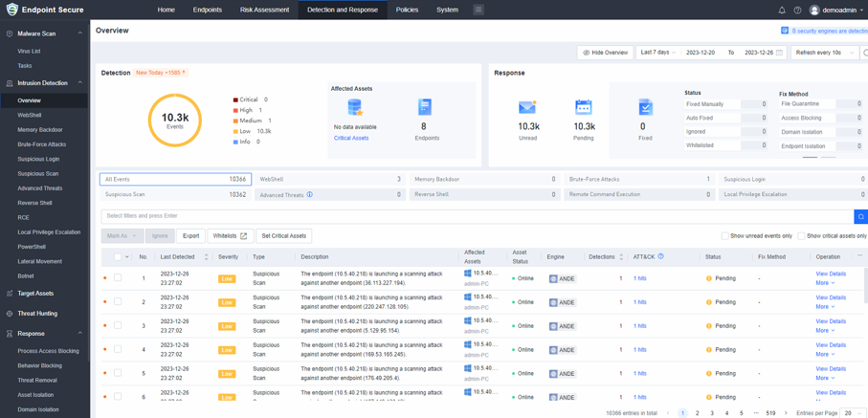Check the checkbox for row 4
Screen dimensions: 868x418
[x=118, y=349]
